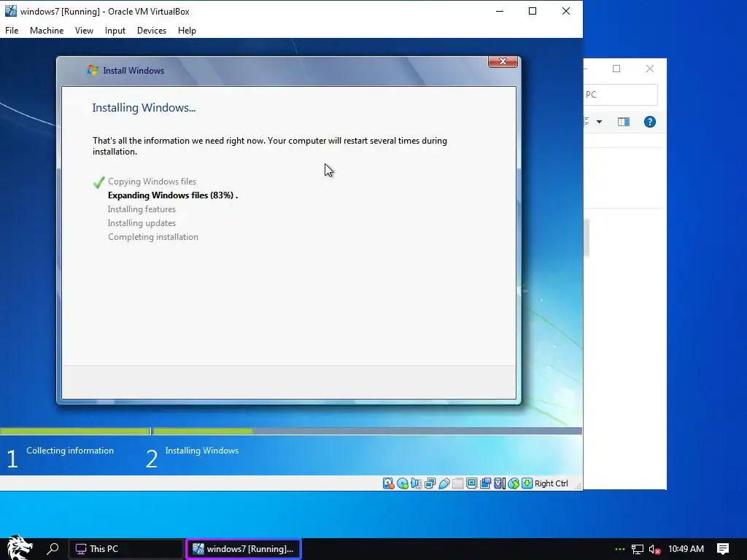Click the windows7 [Running] taskbar button
The height and width of the screenshot is (560, 747).
point(244,549)
